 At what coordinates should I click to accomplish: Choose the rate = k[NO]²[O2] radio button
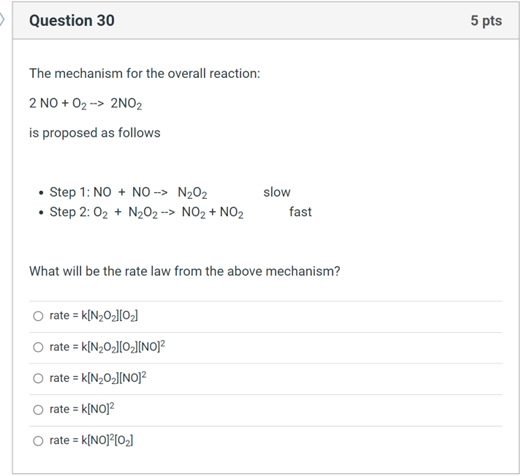(x=38, y=441)
